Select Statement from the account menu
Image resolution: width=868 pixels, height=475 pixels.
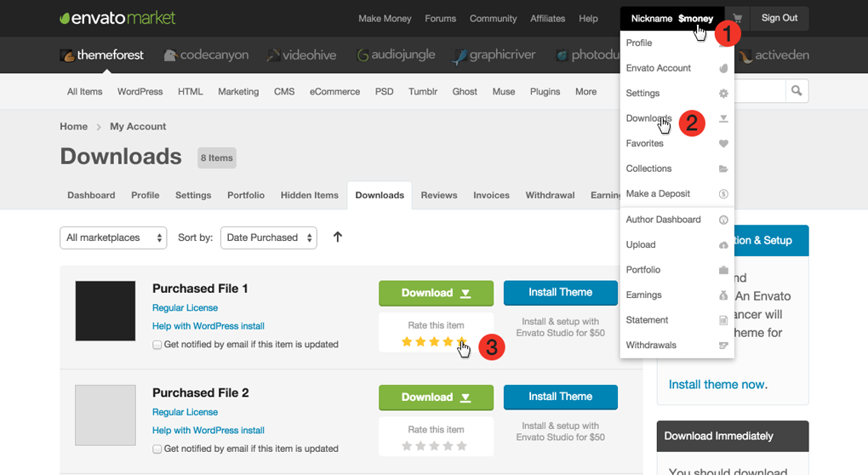click(x=647, y=320)
